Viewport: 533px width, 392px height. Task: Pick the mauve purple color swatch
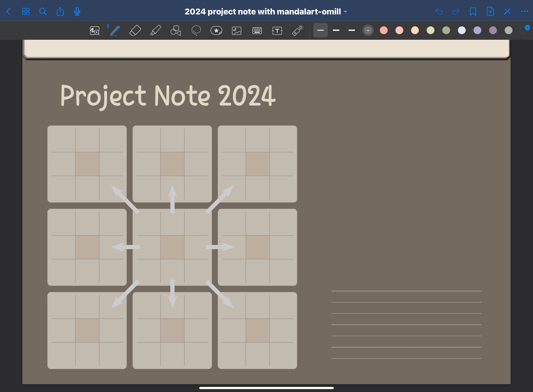(x=493, y=30)
